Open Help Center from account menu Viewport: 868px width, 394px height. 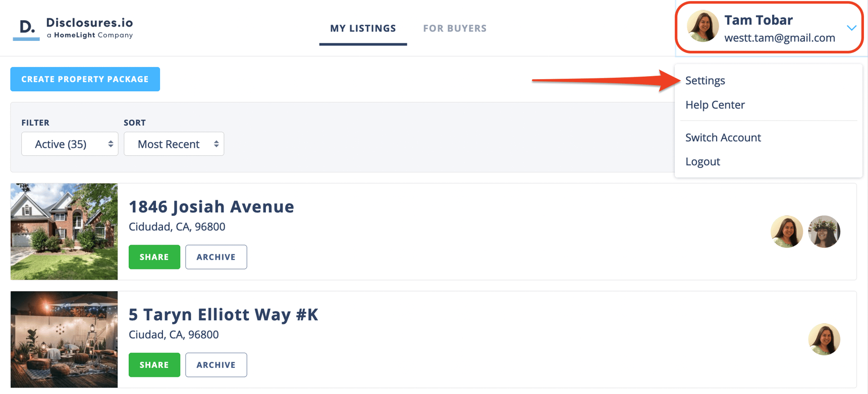pyautogui.click(x=715, y=105)
